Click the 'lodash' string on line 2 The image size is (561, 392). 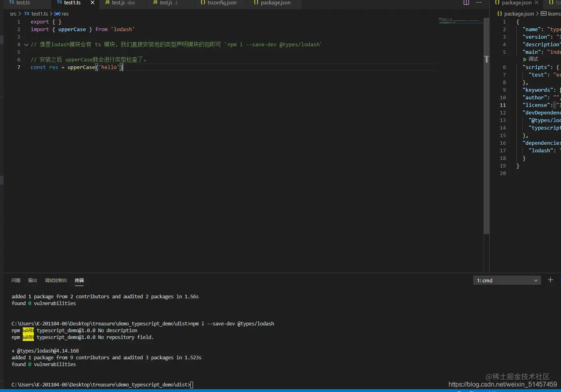point(123,30)
